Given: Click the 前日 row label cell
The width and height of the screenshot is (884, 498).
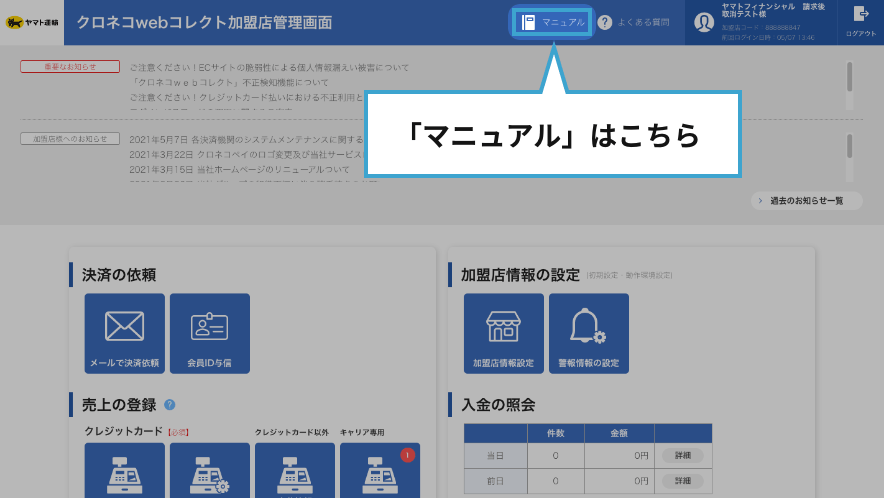Looking at the screenshot, I should 496,481.
